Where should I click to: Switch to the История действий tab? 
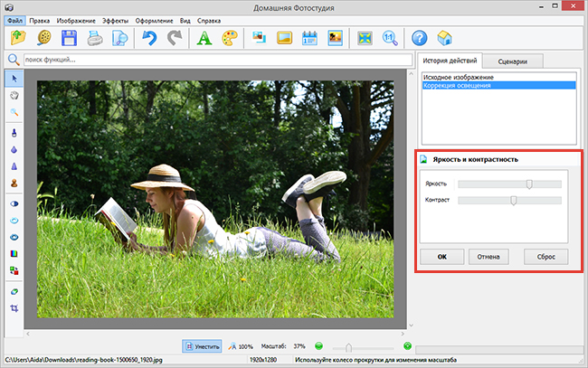tap(450, 61)
